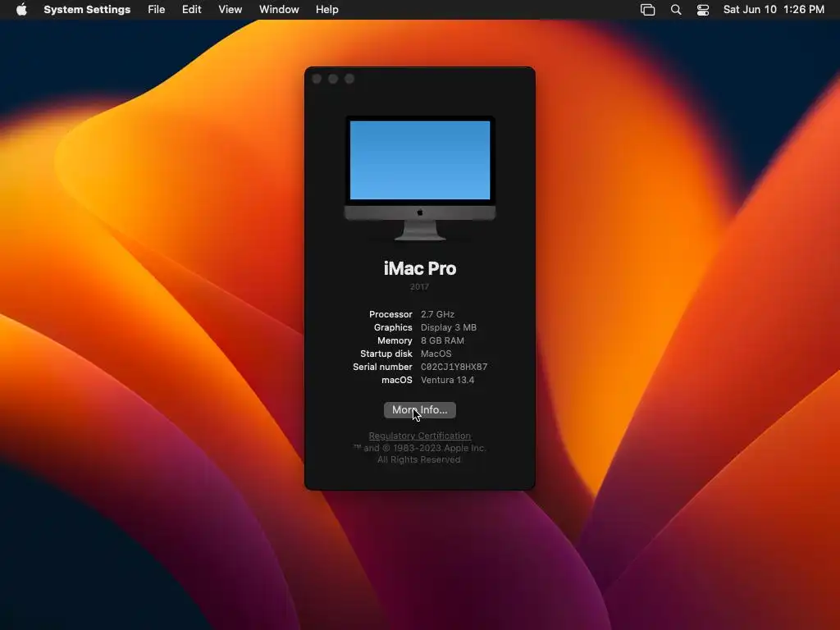Click the Spotlight search icon
The image size is (840, 630).
[676, 10]
